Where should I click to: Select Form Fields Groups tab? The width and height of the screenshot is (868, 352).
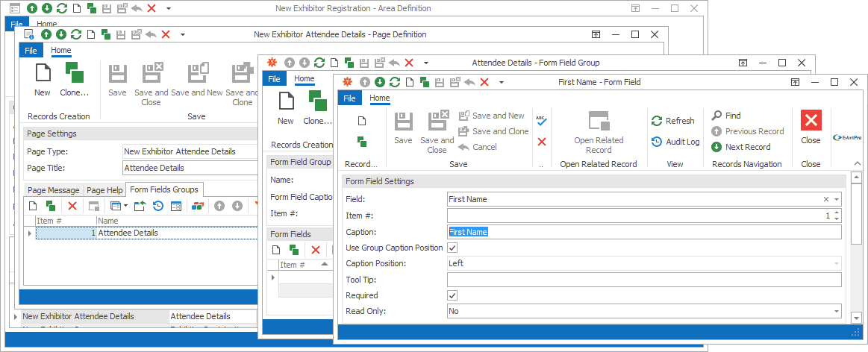(165, 189)
